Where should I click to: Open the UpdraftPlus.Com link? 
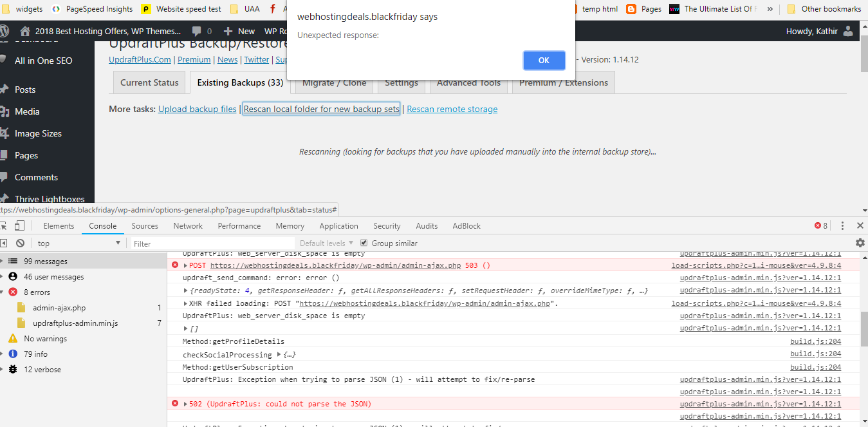click(140, 59)
